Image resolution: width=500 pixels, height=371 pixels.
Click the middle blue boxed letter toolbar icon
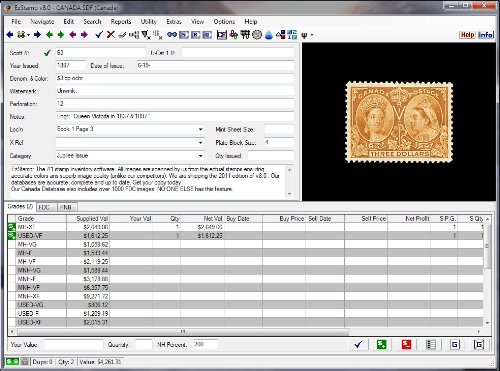pos(195,35)
